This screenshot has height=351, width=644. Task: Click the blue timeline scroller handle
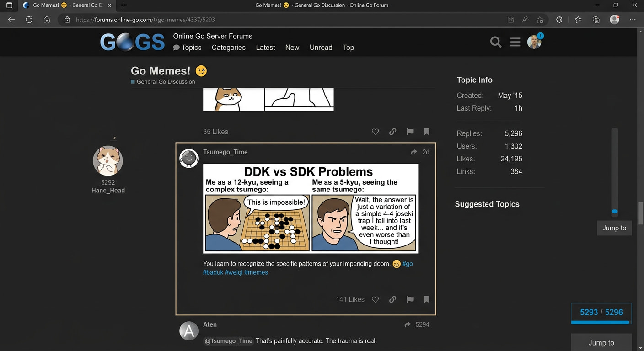[615, 212]
